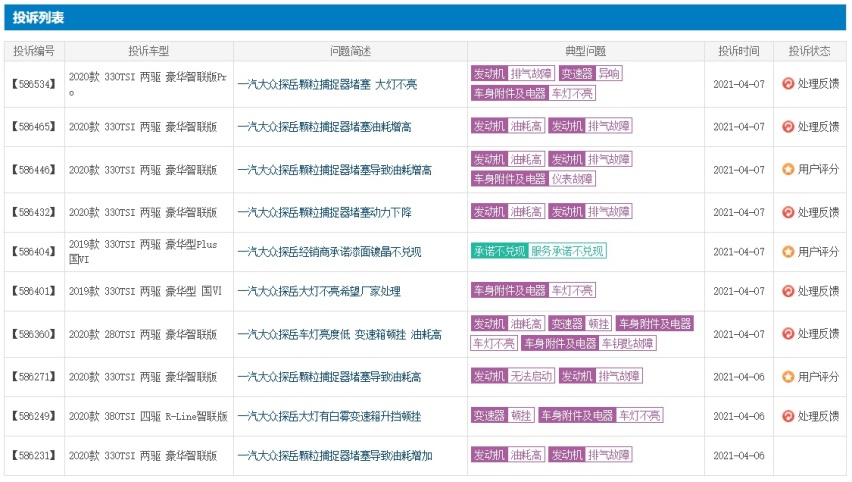Click complaint number 【586534】
The height and width of the screenshot is (482, 852).
[34, 84]
